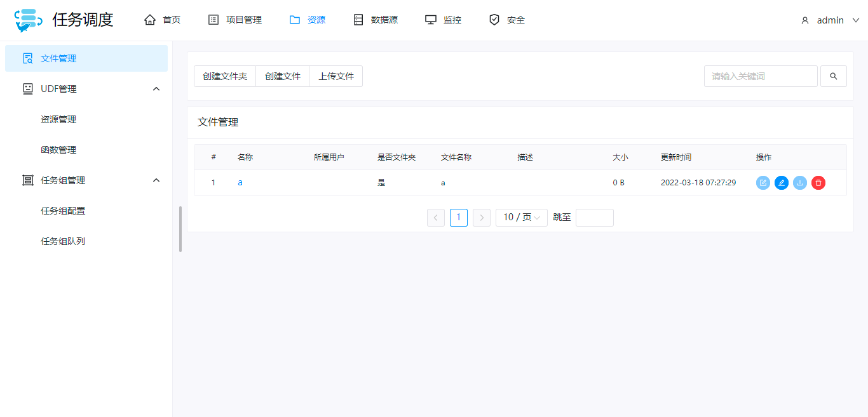Click inside the 请输入关键词 search field
The image size is (868, 417).
[x=760, y=76]
